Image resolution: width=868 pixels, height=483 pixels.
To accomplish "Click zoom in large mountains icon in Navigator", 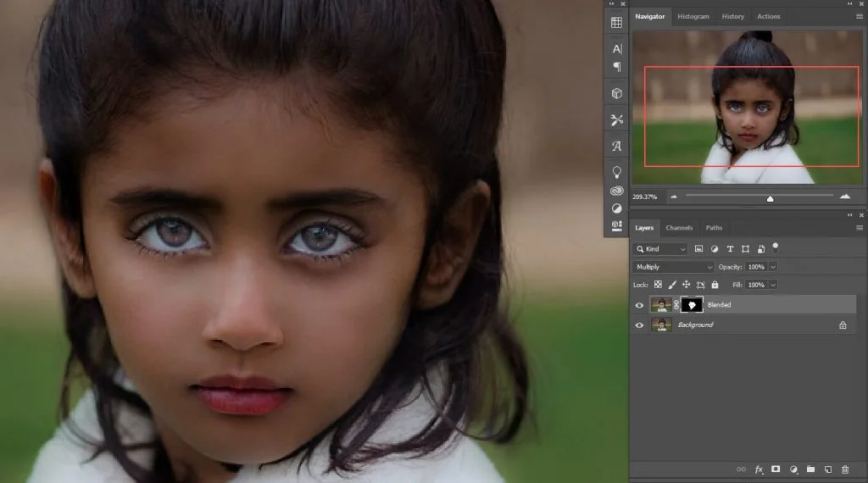I will click(845, 197).
